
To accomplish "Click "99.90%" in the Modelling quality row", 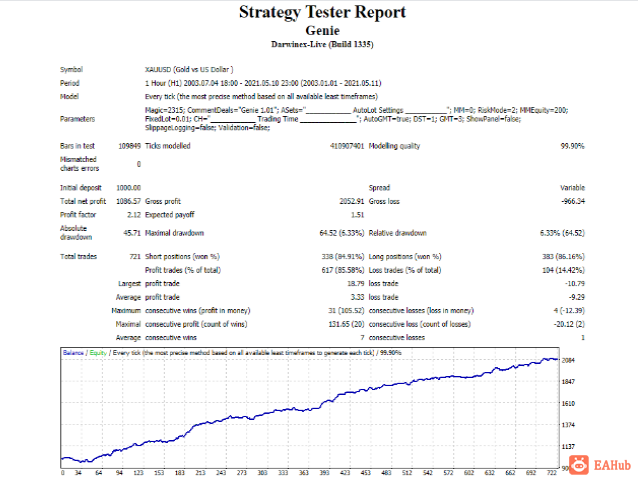I will [572, 146].
